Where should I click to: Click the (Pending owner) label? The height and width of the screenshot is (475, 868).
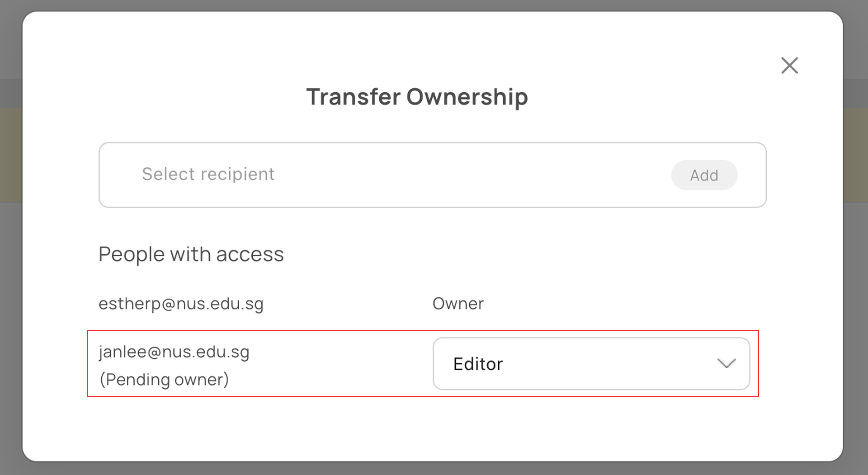164,380
